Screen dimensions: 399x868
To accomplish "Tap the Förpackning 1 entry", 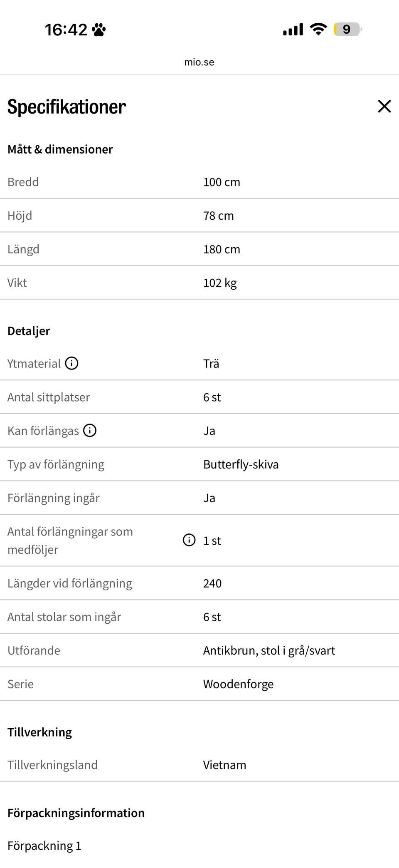I will [44, 846].
